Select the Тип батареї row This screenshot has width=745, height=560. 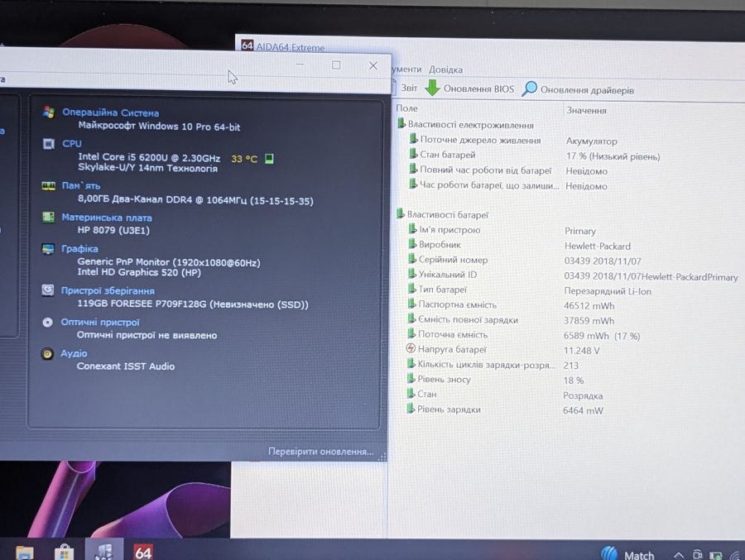tap(529, 290)
